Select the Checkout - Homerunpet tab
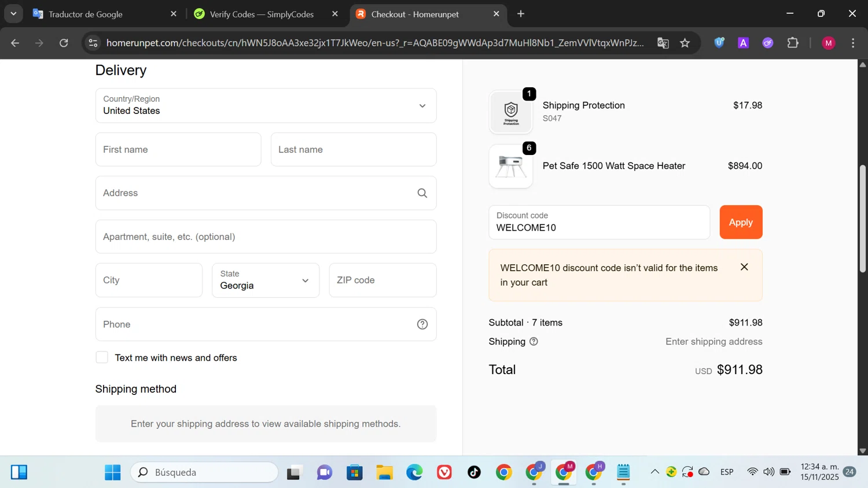The height and width of the screenshot is (488, 868). point(428,14)
